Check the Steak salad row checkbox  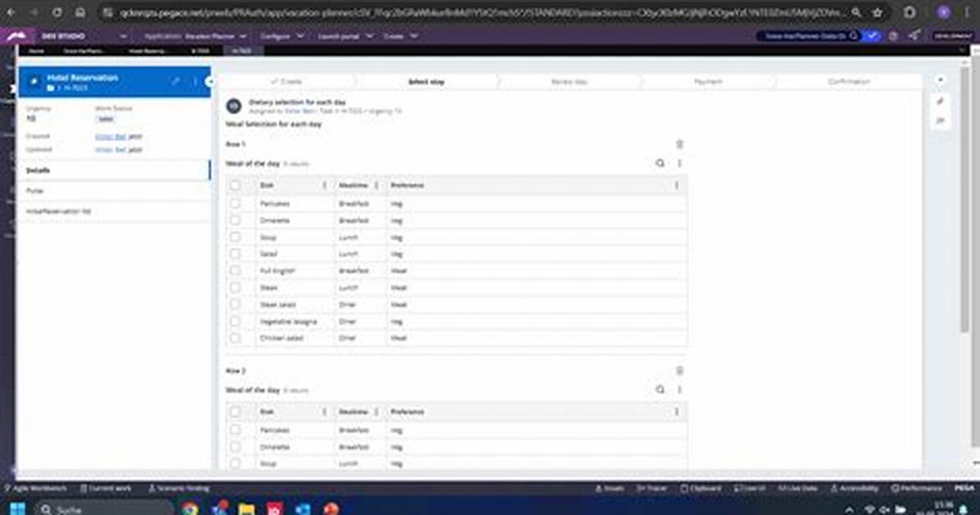point(235,304)
